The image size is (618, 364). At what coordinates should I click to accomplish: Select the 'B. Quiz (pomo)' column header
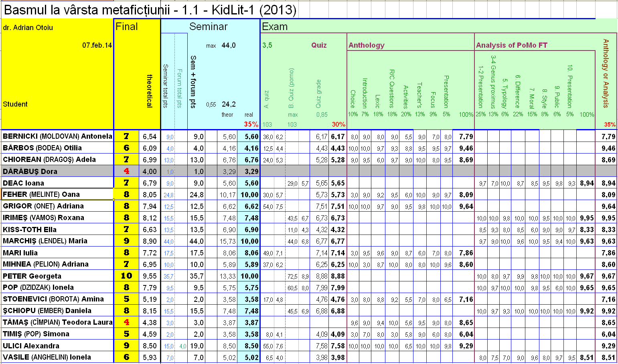coord(292,88)
